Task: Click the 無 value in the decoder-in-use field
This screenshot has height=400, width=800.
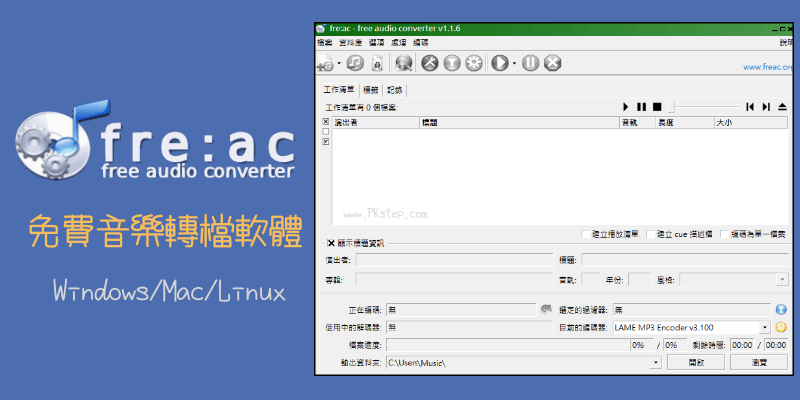Action: [392, 327]
